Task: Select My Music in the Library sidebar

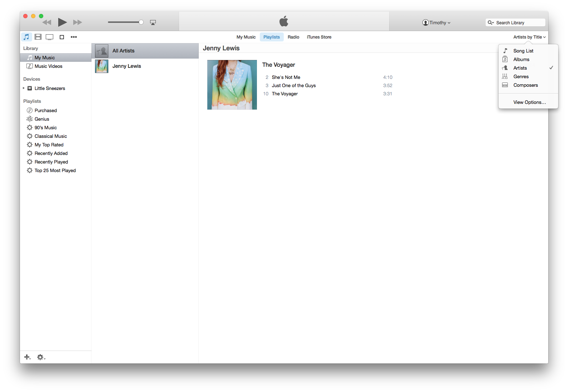Action: click(x=56, y=57)
